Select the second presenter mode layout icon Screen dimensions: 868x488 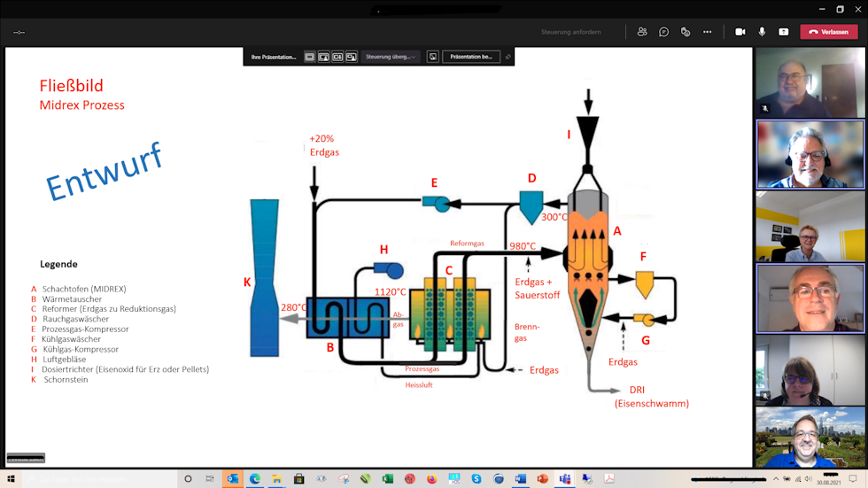323,57
